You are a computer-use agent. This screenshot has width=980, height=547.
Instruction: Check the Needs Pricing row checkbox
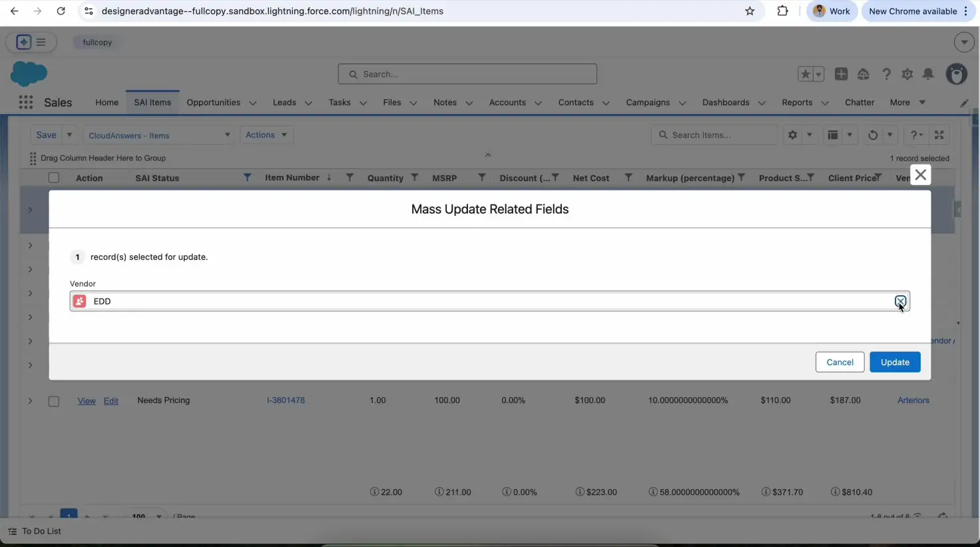(54, 401)
